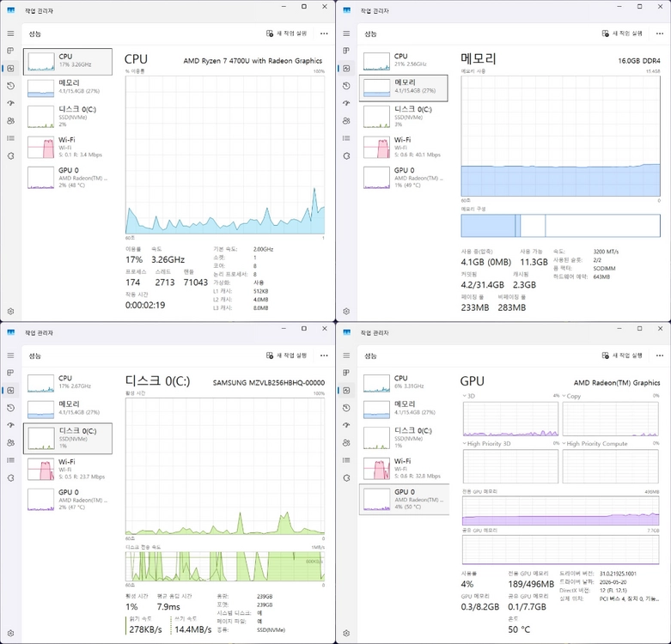This screenshot has height=644, width=671.
Task: Click the uptime value 0:00:02:19
Action: (x=145, y=305)
